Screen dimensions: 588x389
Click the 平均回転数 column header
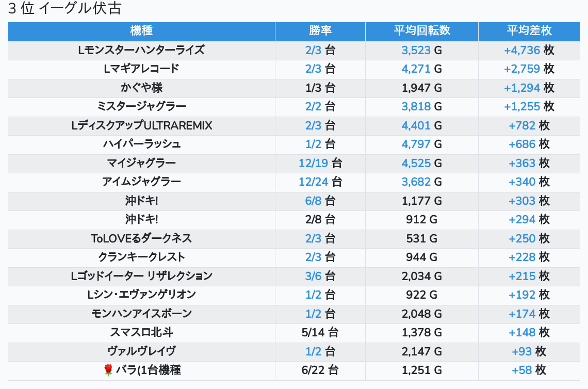point(422,30)
